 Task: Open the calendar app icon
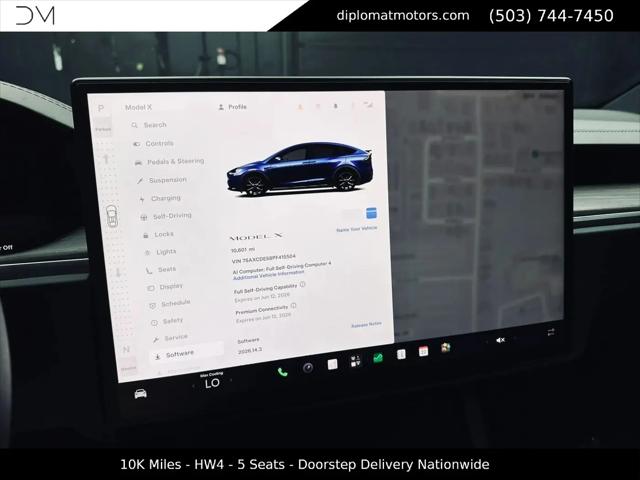click(423, 351)
